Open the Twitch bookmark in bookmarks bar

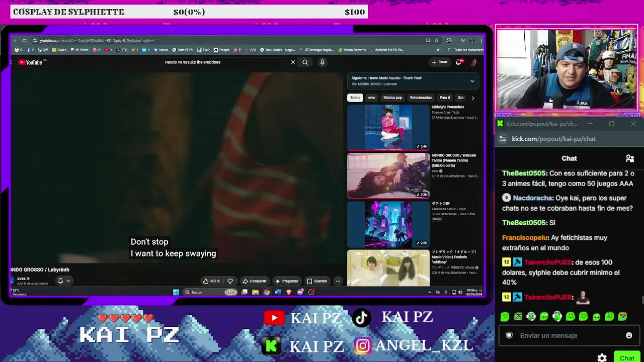(x=79, y=50)
